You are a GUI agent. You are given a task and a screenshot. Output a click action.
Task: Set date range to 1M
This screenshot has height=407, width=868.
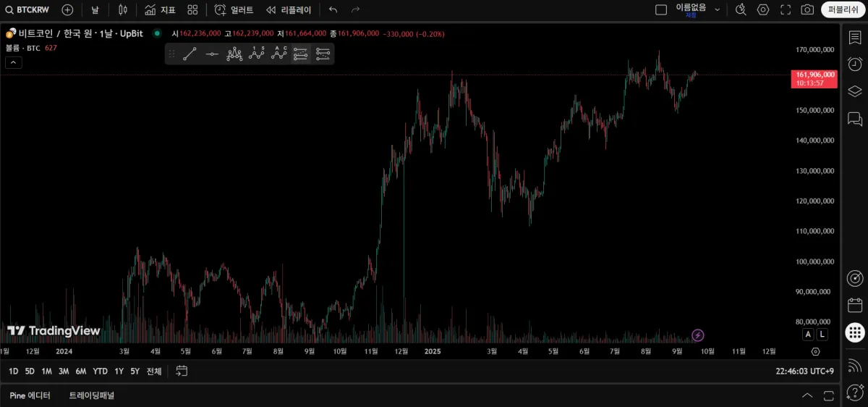click(x=46, y=372)
